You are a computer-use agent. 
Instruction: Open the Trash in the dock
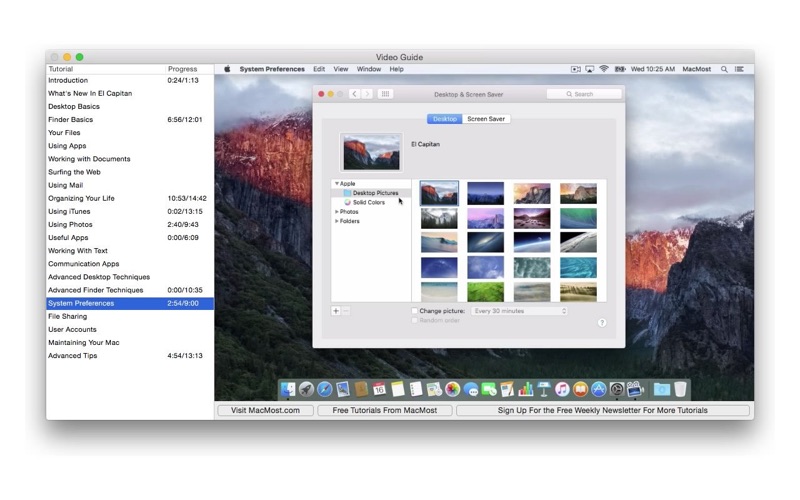680,389
